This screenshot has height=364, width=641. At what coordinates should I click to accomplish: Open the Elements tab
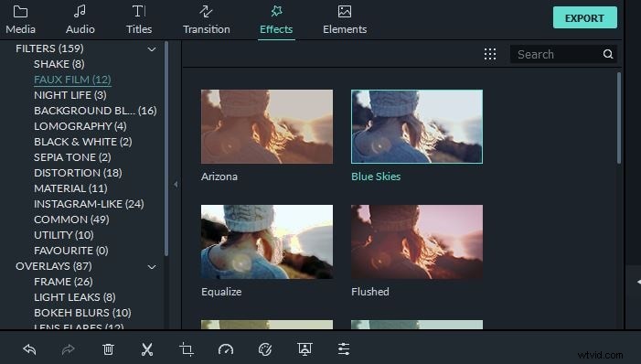345,20
